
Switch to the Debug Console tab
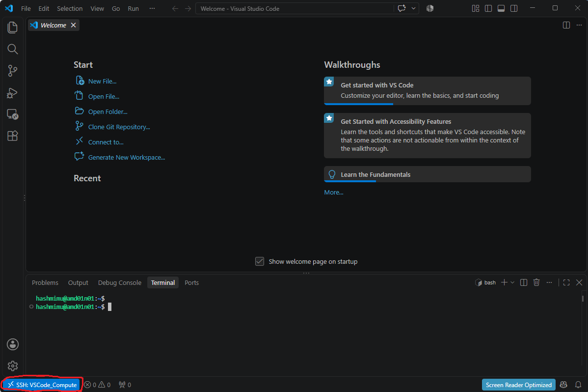click(x=120, y=283)
